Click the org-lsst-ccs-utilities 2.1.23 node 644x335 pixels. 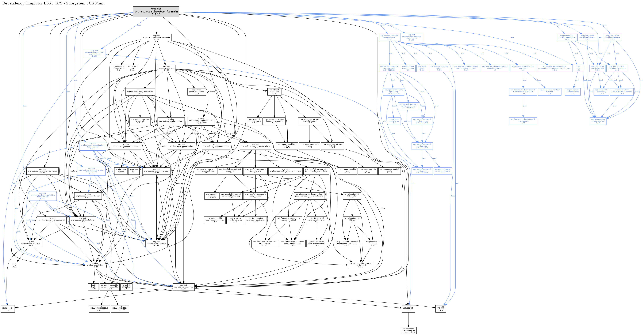coord(95,265)
